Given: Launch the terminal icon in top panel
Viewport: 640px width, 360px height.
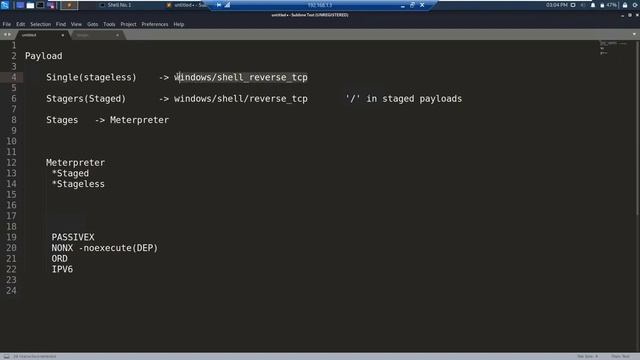Looking at the screenshot, I should point(40,5).
